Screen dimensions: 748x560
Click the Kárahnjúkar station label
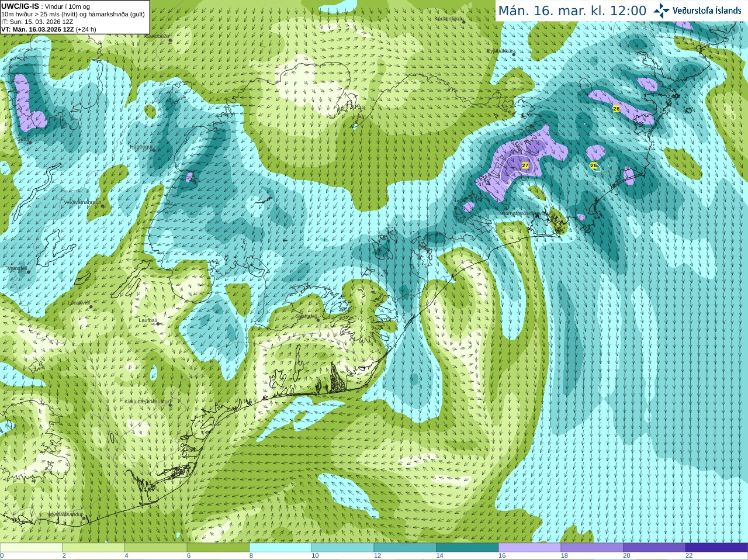[x=449, y=19]
